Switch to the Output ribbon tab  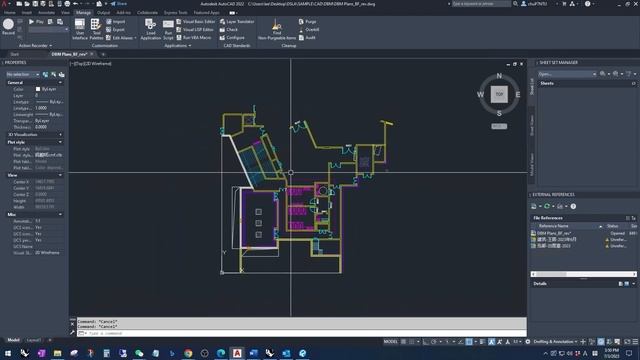point(103,13)
